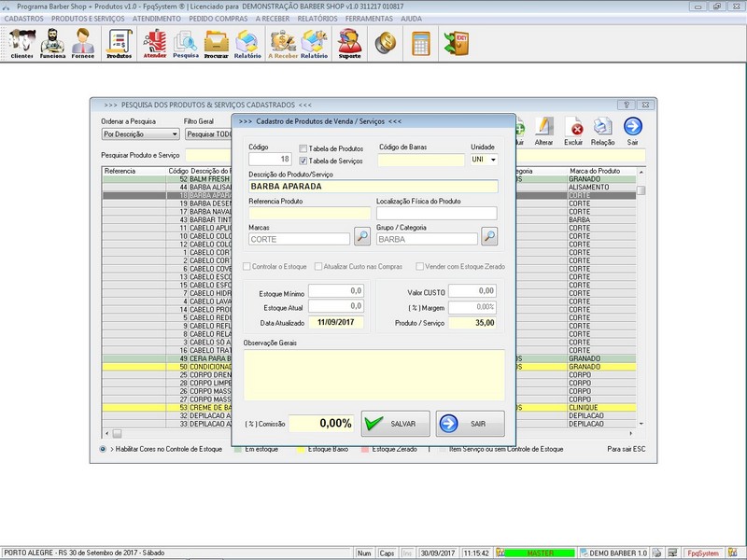Launch the calculator toolbar icon
747x560 pixels.
(x=421, y=42)
